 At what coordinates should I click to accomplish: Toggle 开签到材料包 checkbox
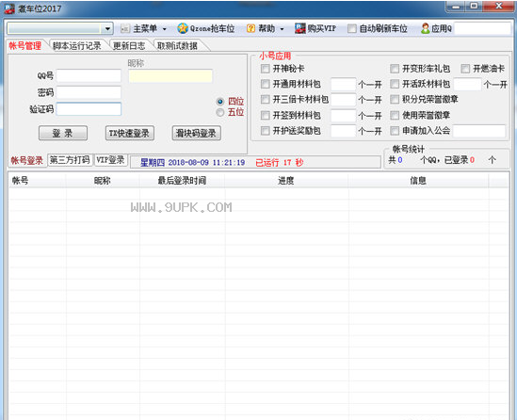pyautogui.click(x=266, y=115)
